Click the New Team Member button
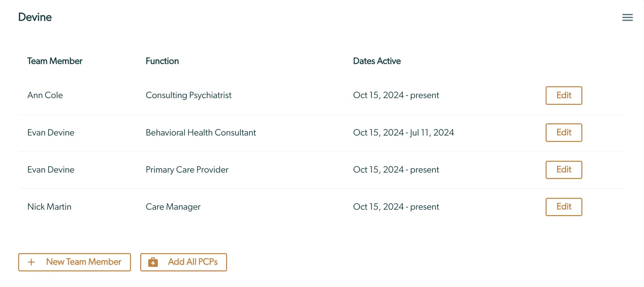The width and height of the screenshot is (644, 287). pyautogui.click(x=74, y=262)
